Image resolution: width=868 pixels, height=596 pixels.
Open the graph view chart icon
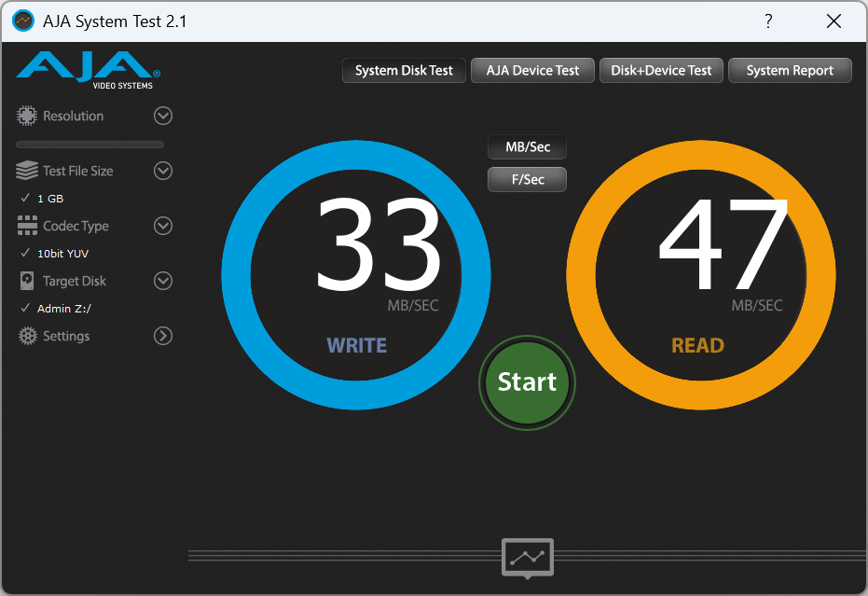[528, 558]
